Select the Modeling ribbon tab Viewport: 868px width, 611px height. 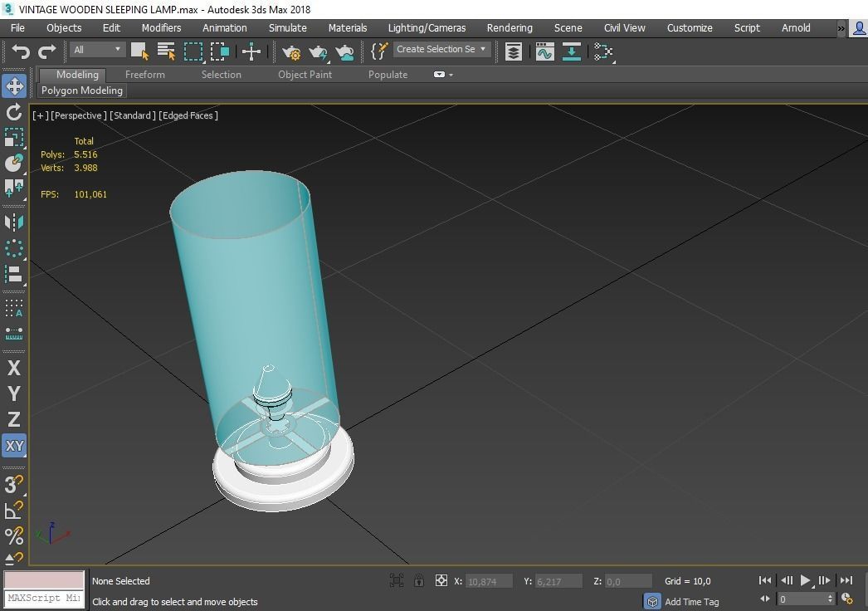[77, 74]
